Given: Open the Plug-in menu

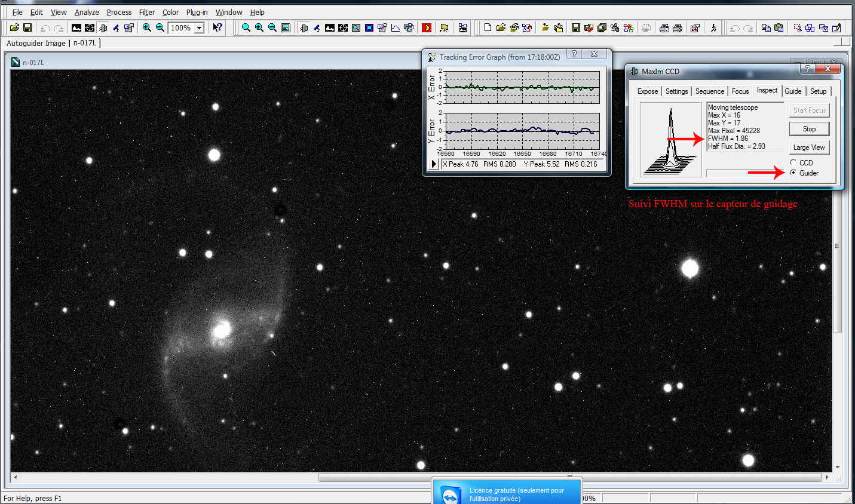Looking at the screenshot, I should tap(197, 12).
